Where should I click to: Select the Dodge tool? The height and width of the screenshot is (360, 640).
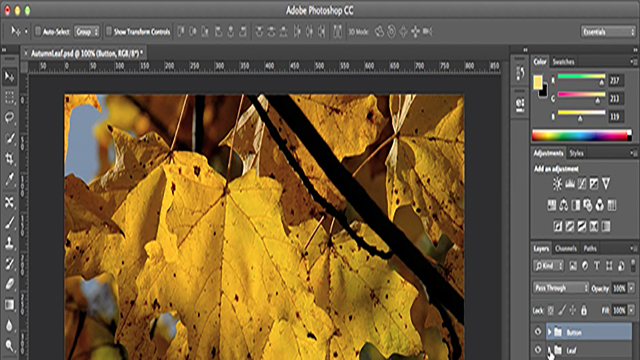click(x=9, y=346)
